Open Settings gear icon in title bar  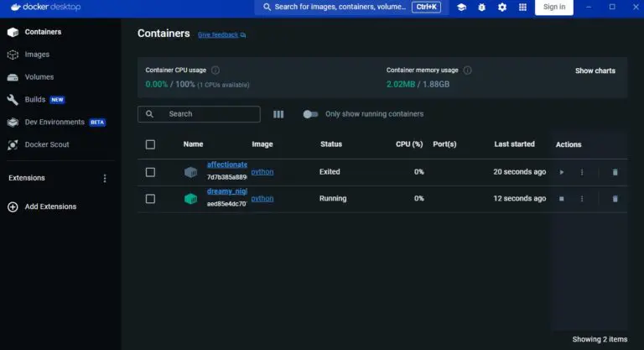click(x=502, y=7)
